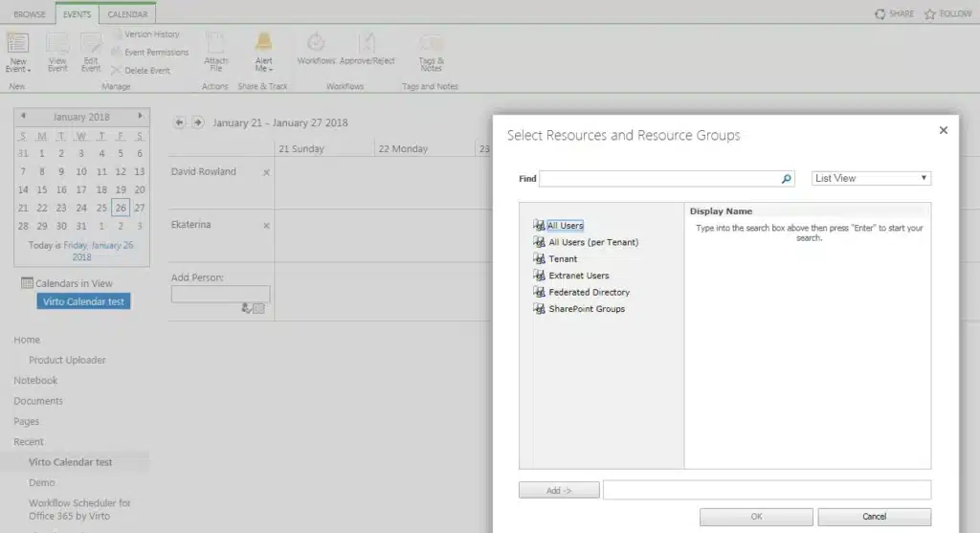Image resolution: width=980 pixels, height=533 pixels.
Task: Open Virto Calendar test link under Recent
Action: click(70, 462)
